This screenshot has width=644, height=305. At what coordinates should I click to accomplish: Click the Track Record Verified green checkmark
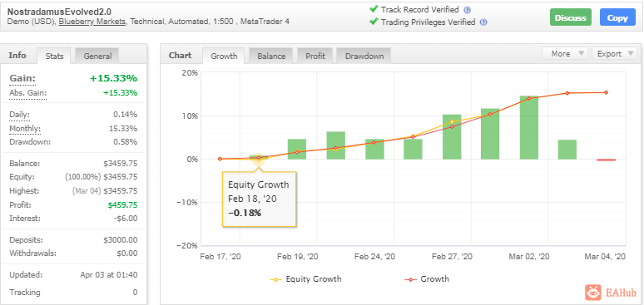[374, 9]
